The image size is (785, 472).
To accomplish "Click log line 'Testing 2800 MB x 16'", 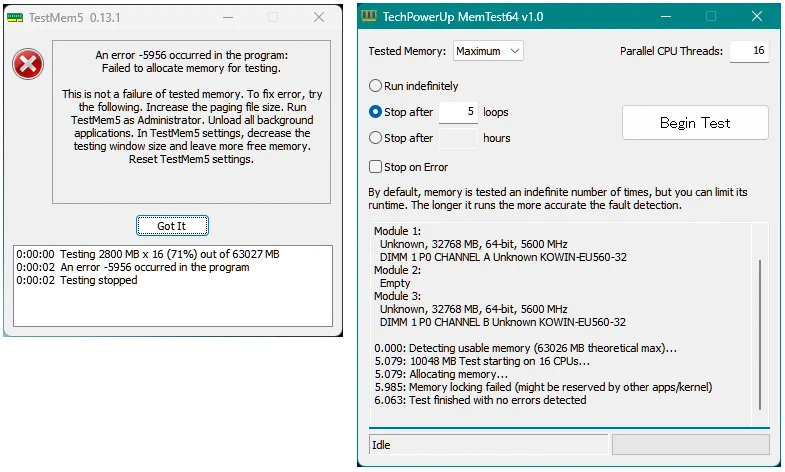I will pyautogui.click(x=148, y=254).
